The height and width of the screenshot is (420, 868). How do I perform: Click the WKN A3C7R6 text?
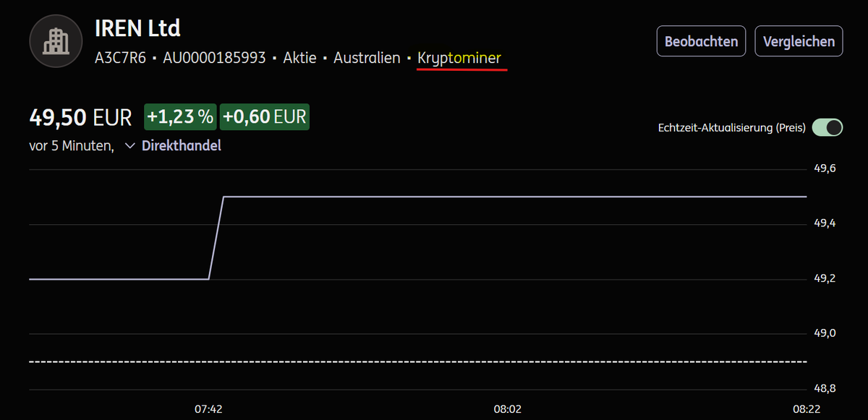[x=120, y=58]
